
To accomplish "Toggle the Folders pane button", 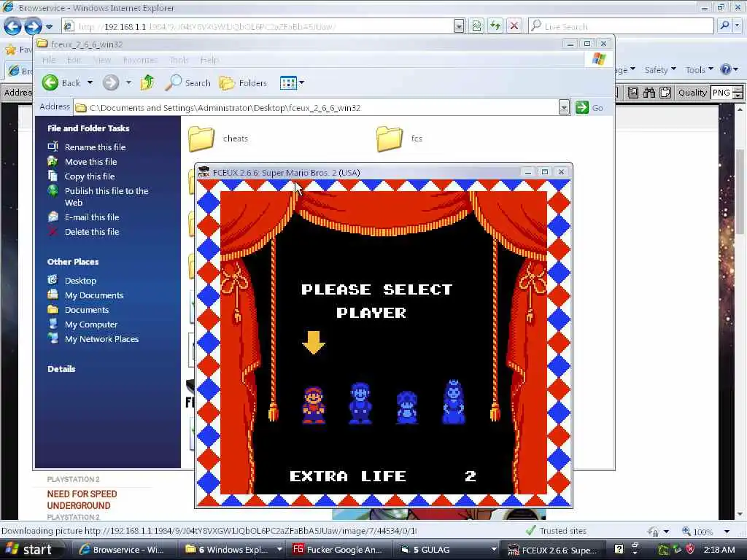I will tap(244, 83).
